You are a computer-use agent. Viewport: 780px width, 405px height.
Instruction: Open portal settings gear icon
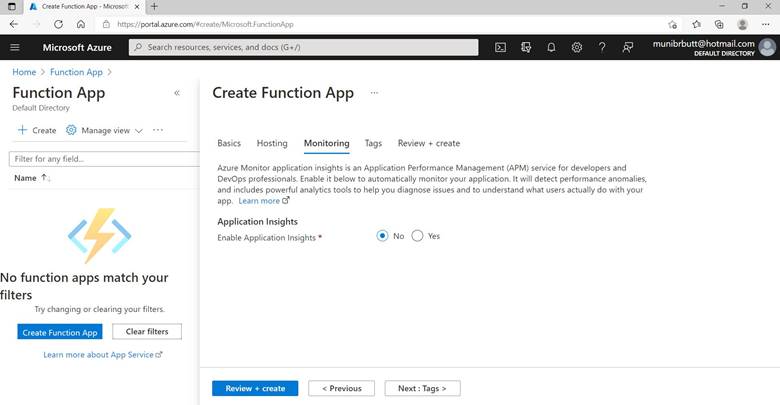tap(577, 47)
